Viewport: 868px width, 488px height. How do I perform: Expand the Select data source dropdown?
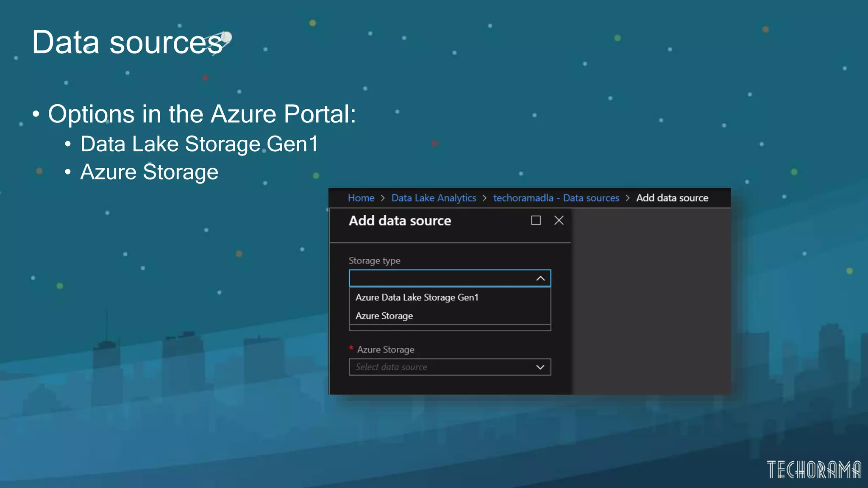click(450, 367)
